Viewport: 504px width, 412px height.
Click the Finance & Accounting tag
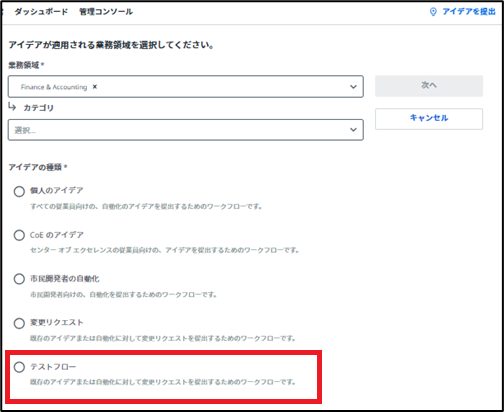coord(54,87)
